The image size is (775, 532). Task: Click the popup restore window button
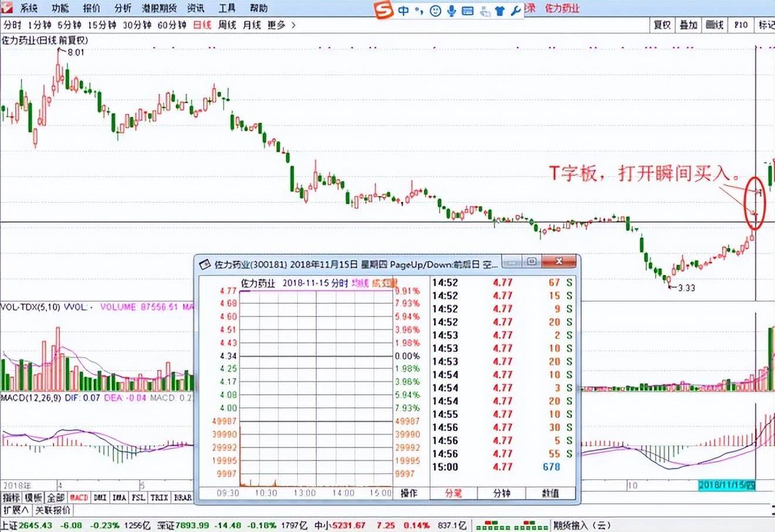[x=532, y=262]
